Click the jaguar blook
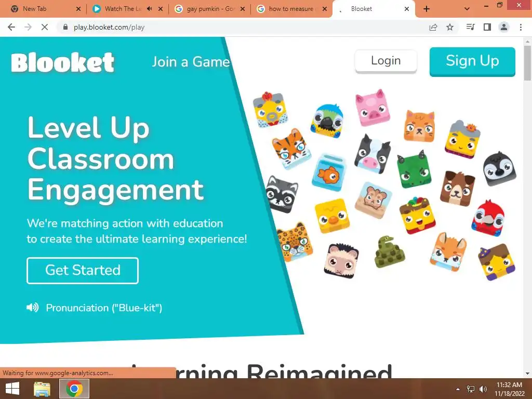This screenshot has height=399, width=532. pyautogui.click(x=294, y=242)
